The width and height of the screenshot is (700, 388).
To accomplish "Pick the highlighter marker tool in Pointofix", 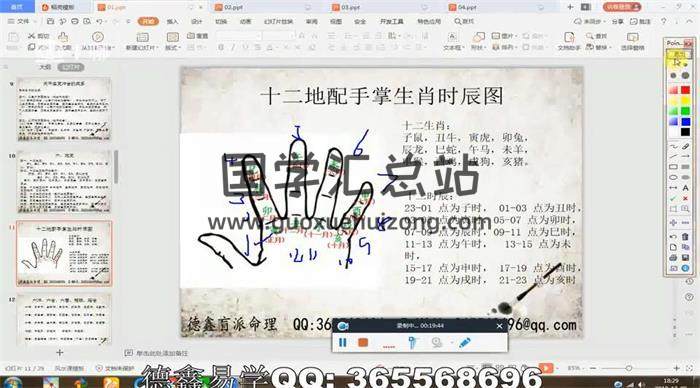I will click(685, 146).
